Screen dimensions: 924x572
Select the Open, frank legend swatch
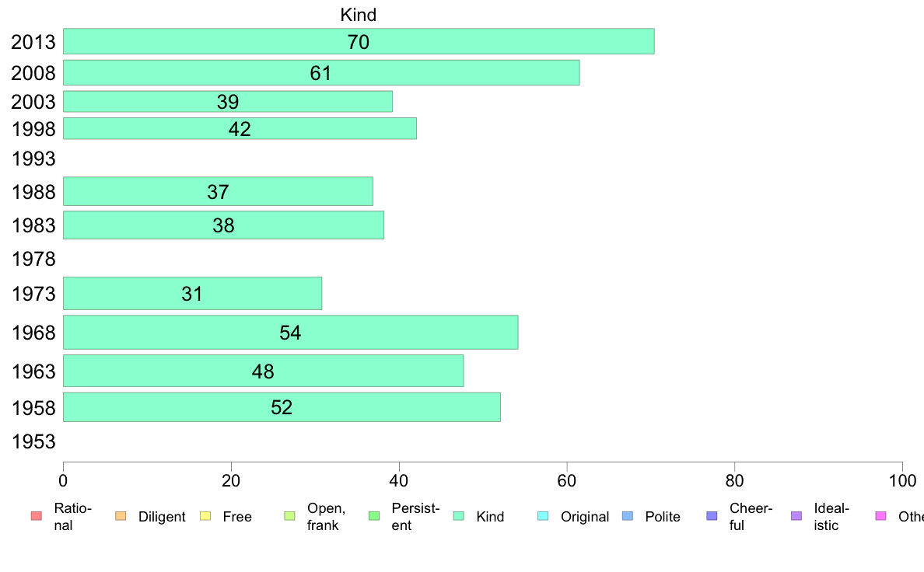(290, 516)
